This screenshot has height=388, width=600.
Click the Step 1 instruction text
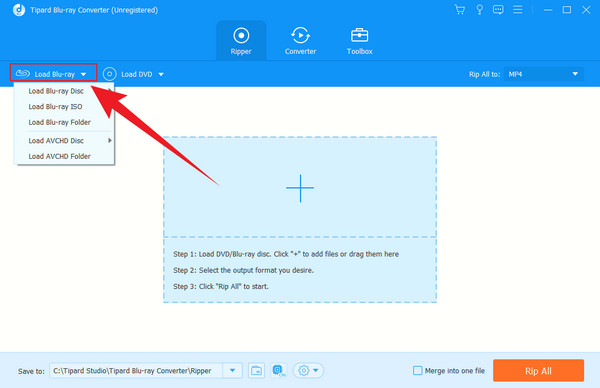click(x=286, y=254)
